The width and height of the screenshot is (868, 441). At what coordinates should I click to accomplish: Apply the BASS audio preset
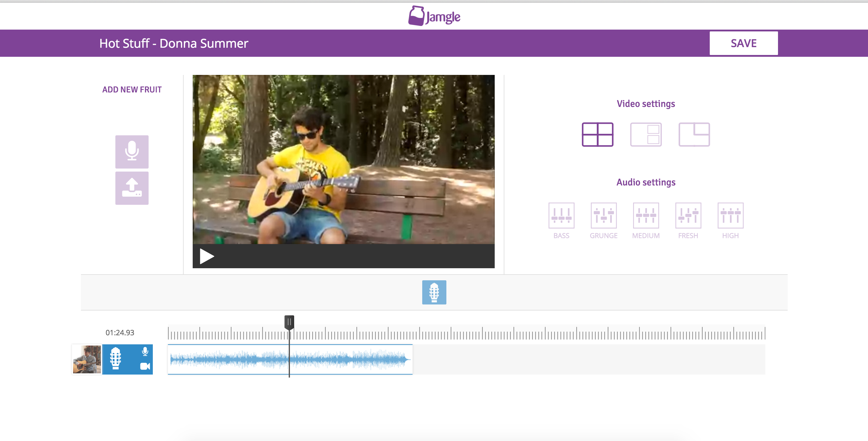coord(561,216)
